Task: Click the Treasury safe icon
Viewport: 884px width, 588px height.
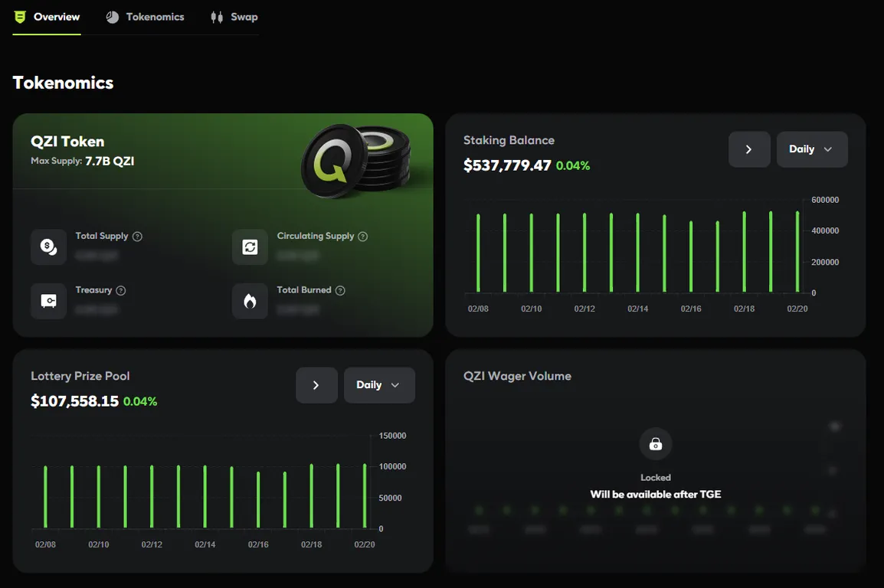Action: (48, 301)
